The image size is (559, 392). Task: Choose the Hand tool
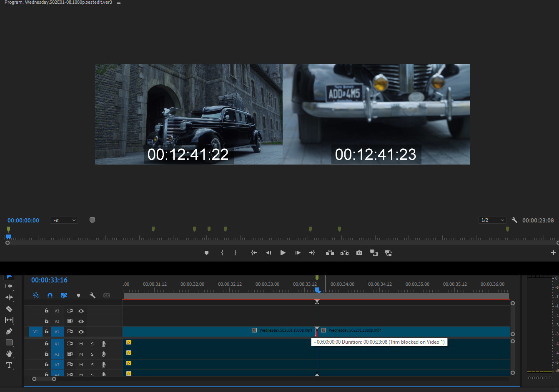click(x=9, y=354)
